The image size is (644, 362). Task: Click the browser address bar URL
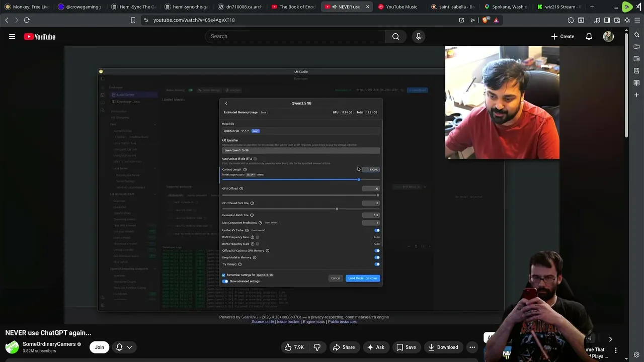point(194,20)
